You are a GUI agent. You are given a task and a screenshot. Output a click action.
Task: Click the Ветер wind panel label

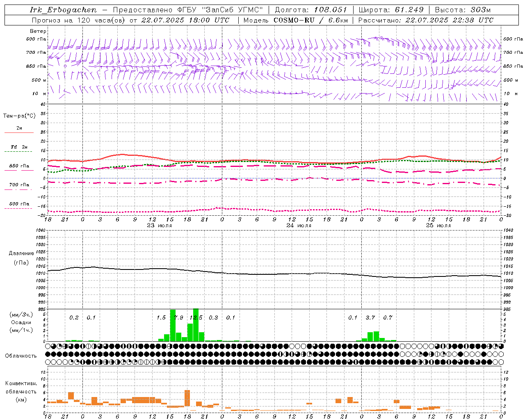38,31
